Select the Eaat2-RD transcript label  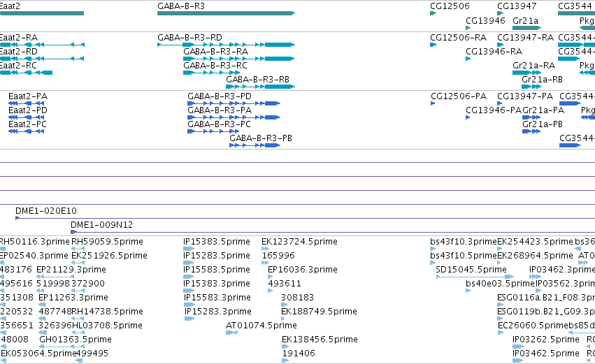pyautogui.click(x=18, y=52)
